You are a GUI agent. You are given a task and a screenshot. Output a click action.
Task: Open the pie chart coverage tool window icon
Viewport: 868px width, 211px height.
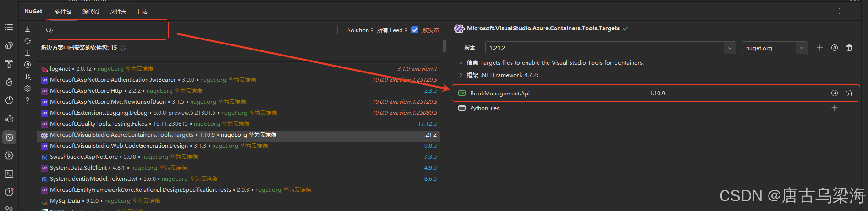tap(9, 100)
